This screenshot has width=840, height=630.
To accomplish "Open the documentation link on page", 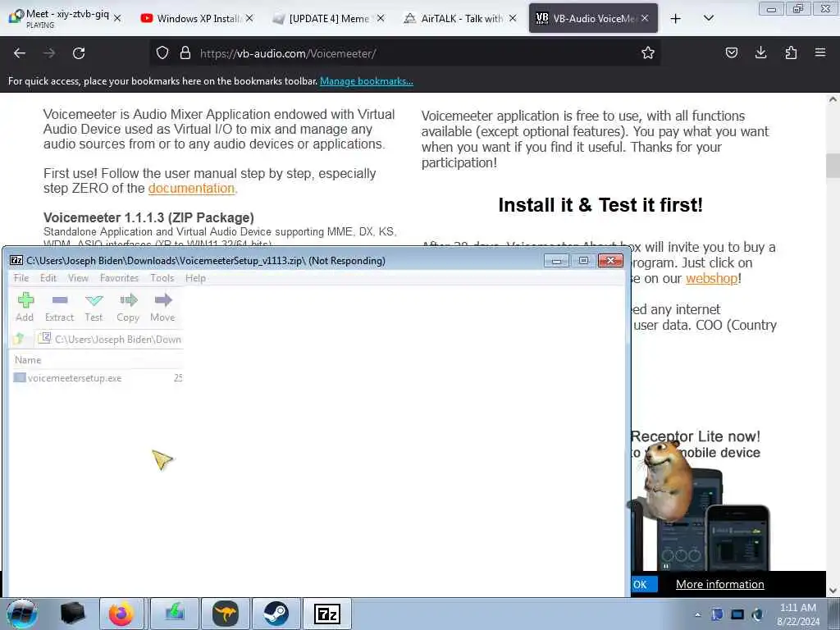I will point(191,189).
